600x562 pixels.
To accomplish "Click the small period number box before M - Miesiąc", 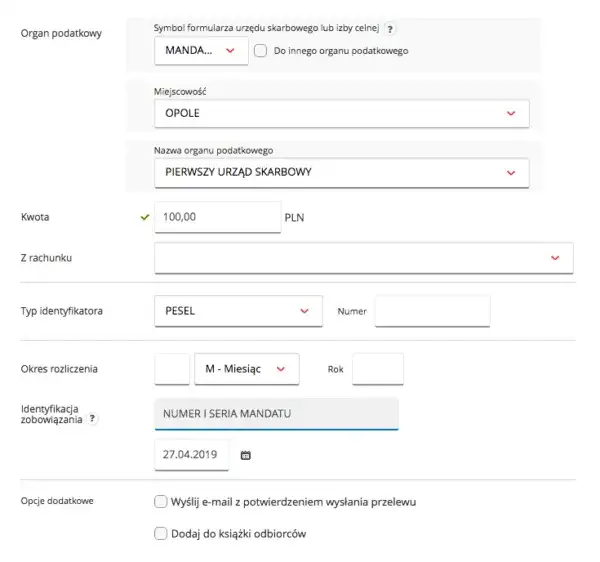I will (172, 368).
